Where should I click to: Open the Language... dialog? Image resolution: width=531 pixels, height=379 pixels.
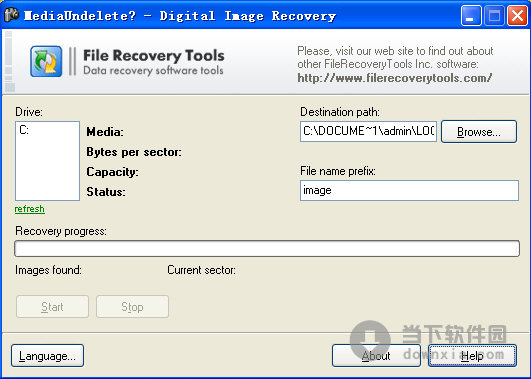coord(47,356)
